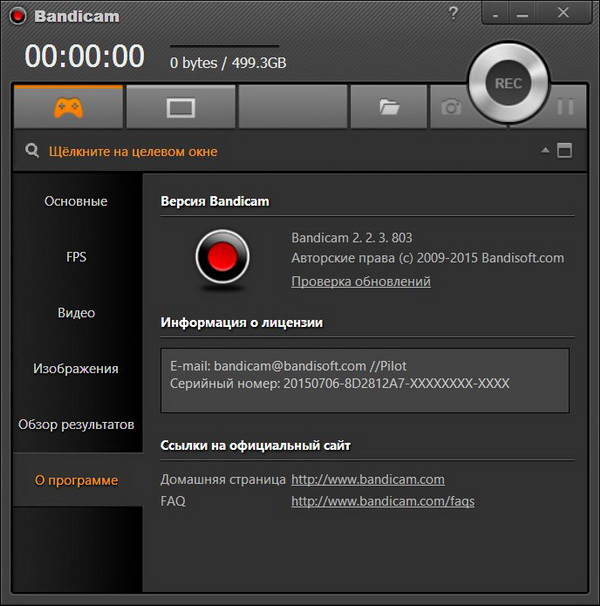Screen dimensions: 600x606
Task: Click the Проверка обновлений link
Action: pos(360,281)
